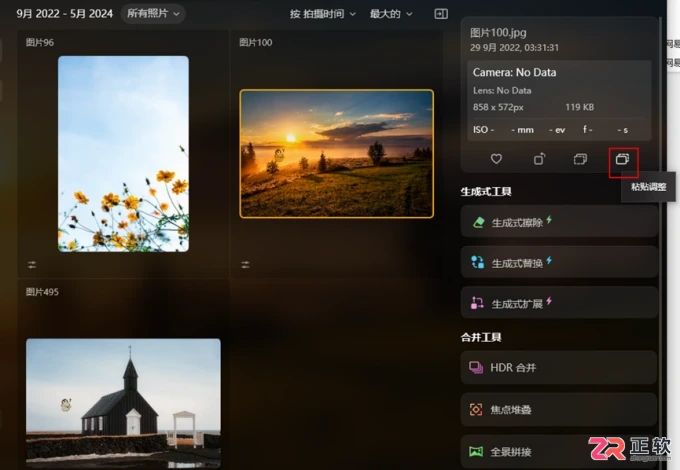Toggle the side panel icon in header
The height and width of the screenshot is (470, 680).
click(x=441, y=14)
